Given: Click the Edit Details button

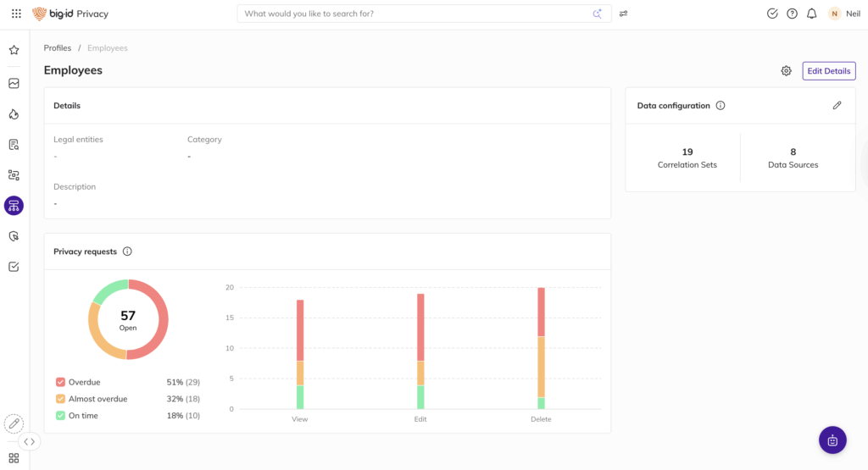Looking at the screenshot, I should pos(828,71).
